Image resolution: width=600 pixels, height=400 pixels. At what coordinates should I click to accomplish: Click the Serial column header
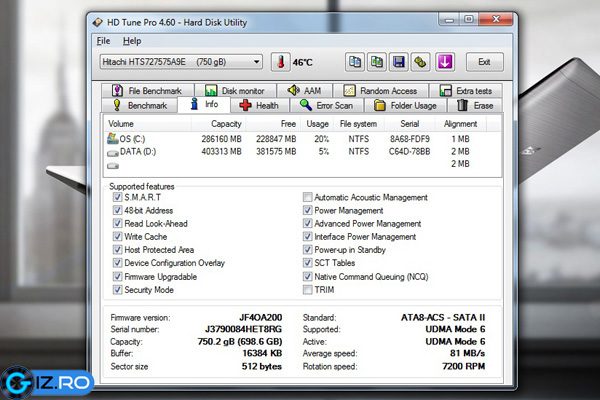tap(409, 124)
